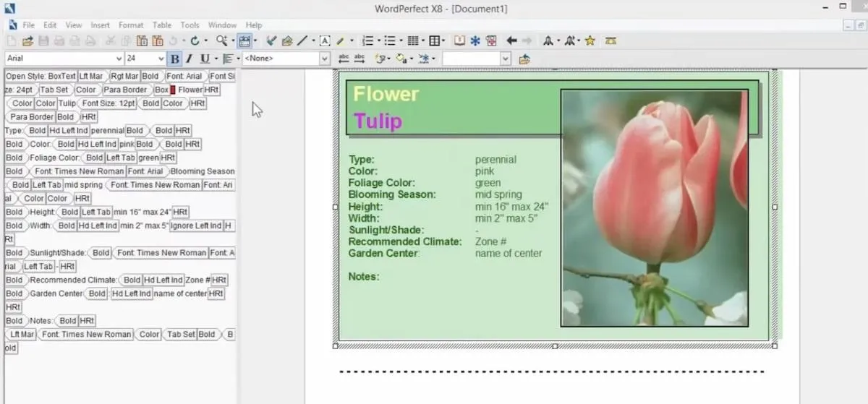Open the Help menu
The height and width of the screenshot is (404, 868).
(x=254, y=25)
